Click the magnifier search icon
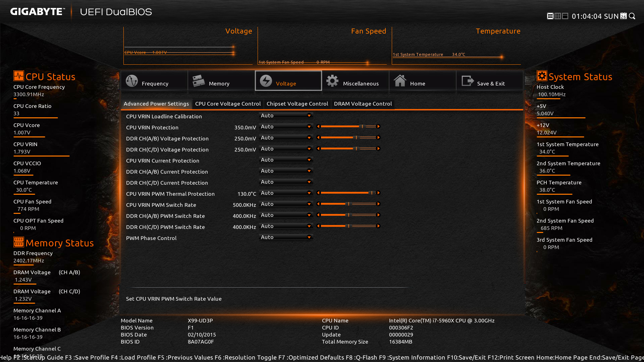Image resolution: width=644 pixels, height=362 pixels. (632, 16)
